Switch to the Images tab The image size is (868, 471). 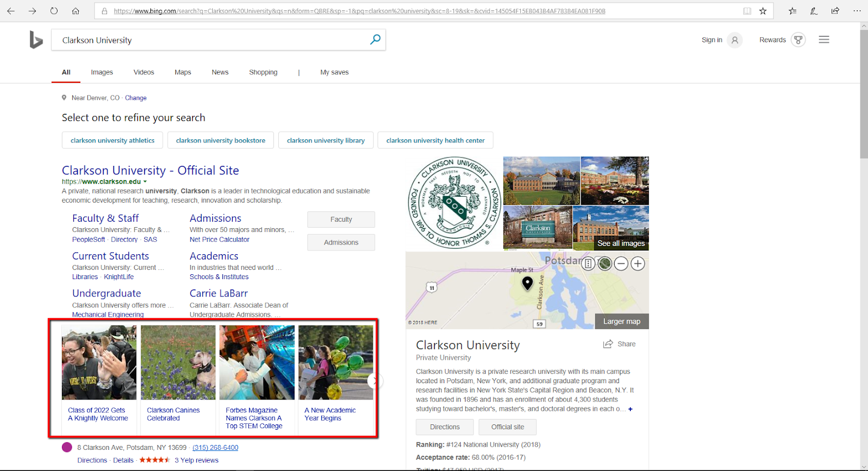pyautogui.click(x=102, y=72)
